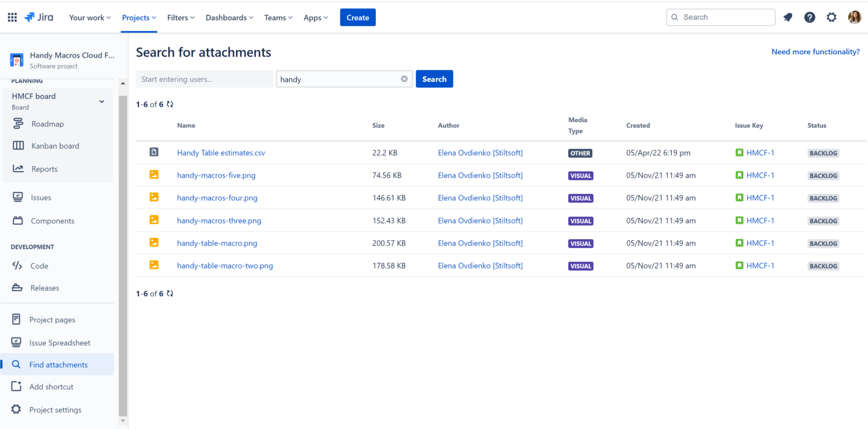
Task: Open the help question mark icon
Action: pos(810,17)
